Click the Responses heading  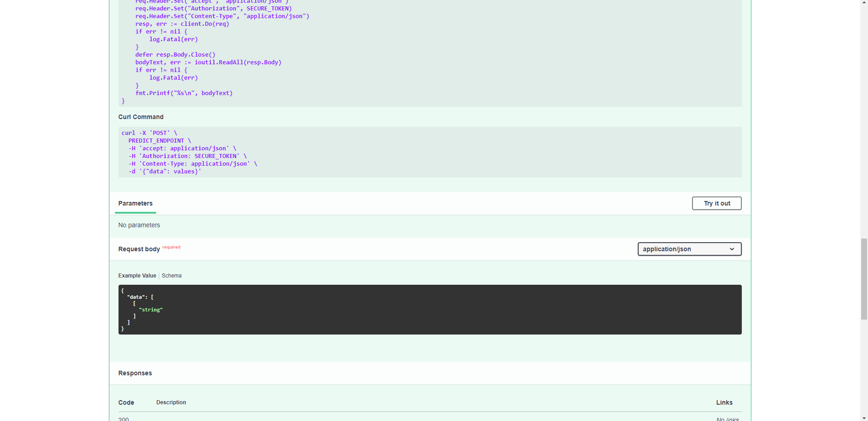tap(135, 373)
